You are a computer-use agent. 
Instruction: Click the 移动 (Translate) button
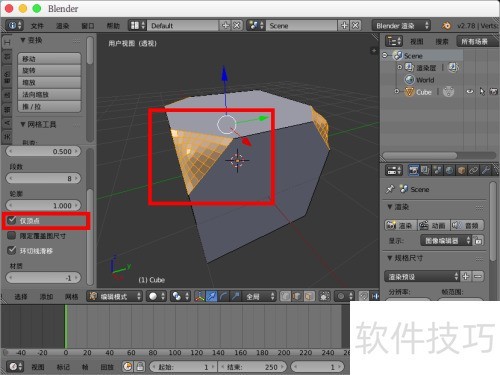[49, 59]
